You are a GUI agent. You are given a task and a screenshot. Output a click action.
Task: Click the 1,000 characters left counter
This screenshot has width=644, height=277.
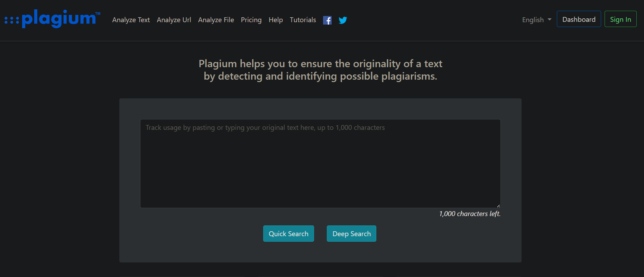470,214
